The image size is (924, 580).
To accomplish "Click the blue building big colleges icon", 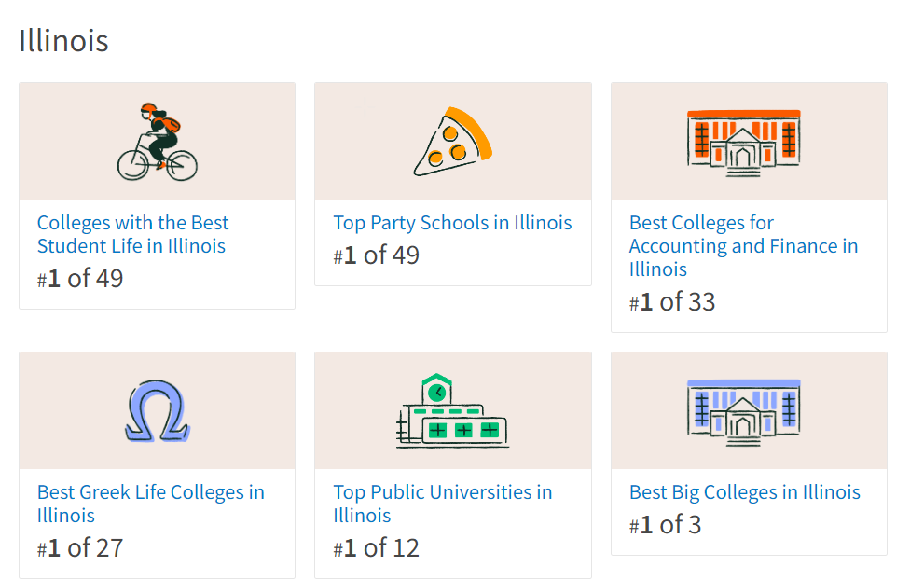I will [x=744, y=412].
